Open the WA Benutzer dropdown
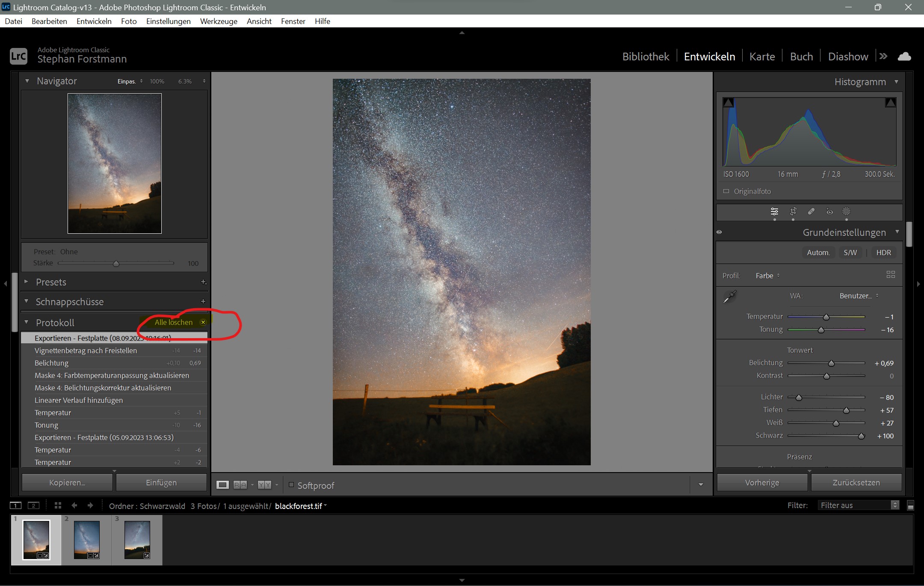924x586 pixels. click(x=859, y=296)
